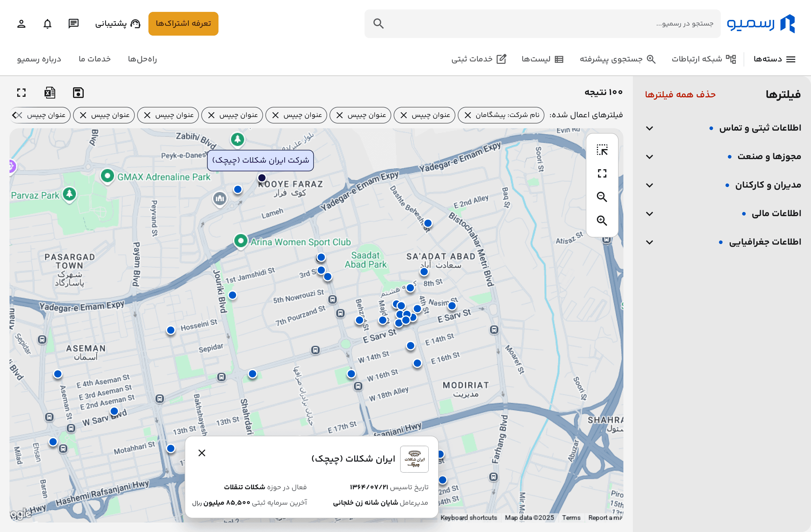This screenshot has width=811, height=532.
Task: Click the magnifier icon in the search bar
Action: coord(378,23)
